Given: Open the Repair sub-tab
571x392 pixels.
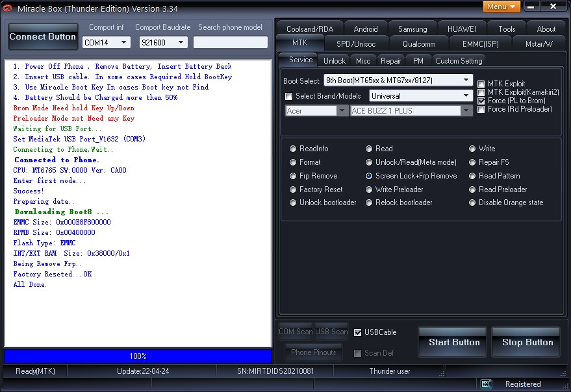Looking at the screenshot, I should point(391,61).
